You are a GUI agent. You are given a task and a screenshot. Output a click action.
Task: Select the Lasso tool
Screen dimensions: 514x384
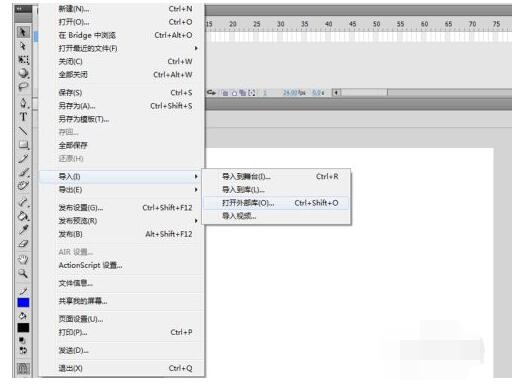23,87
